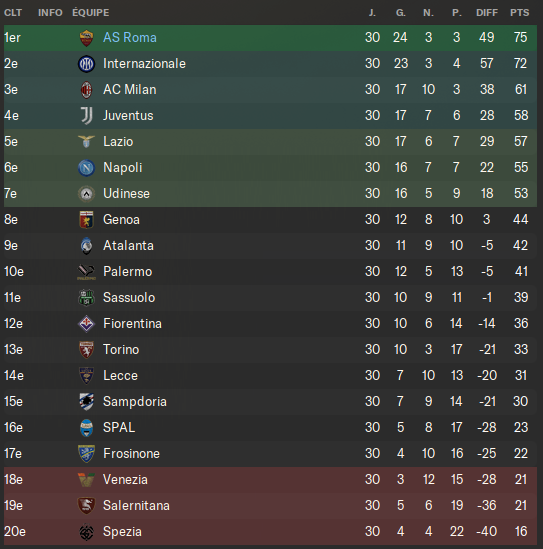Click the Lazio eagle crest
Screen dimensions: 543x549
(86, 142)
